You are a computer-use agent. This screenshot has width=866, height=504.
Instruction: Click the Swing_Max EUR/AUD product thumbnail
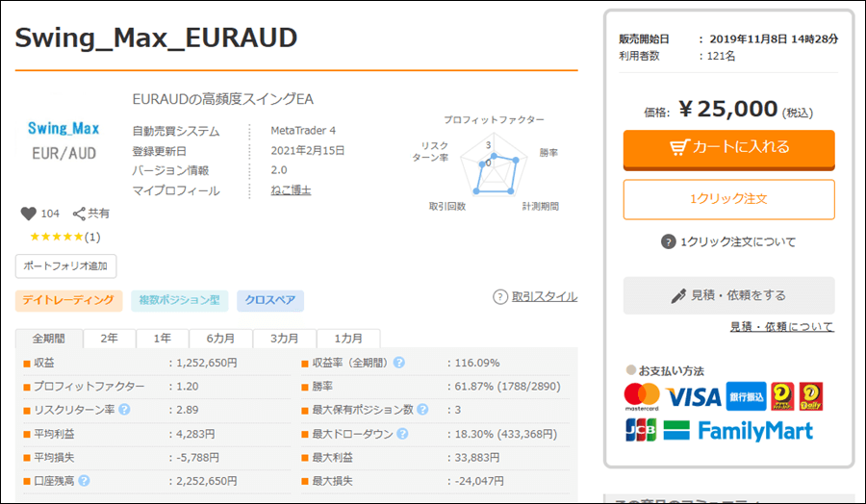[x=64, y=140]
